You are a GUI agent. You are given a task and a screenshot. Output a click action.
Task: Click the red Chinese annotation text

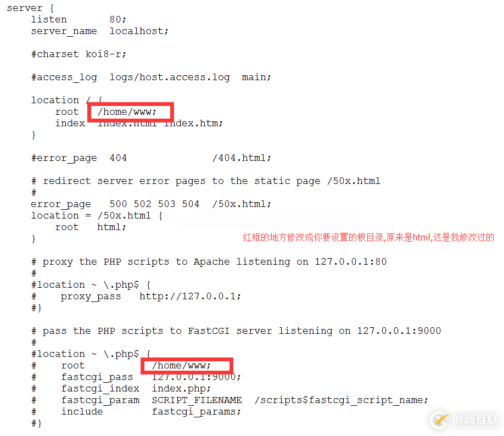(368, 238)
